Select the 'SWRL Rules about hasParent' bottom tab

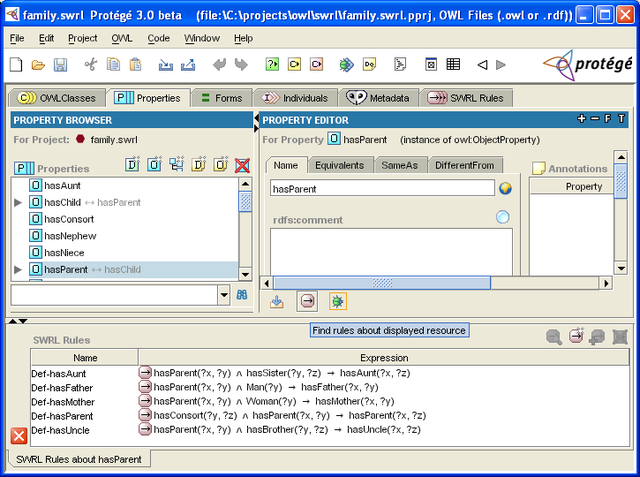click(79, 459)
